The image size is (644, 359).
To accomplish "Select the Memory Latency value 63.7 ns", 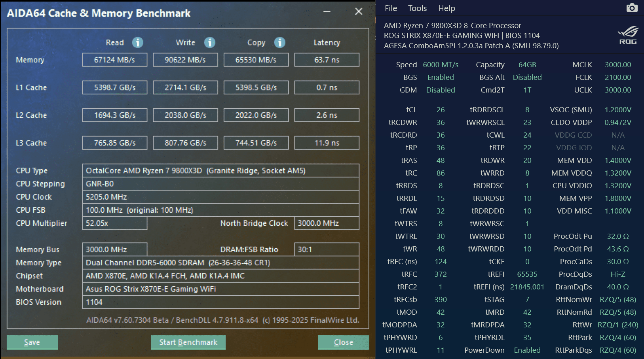I will click(x=327, y=60).
